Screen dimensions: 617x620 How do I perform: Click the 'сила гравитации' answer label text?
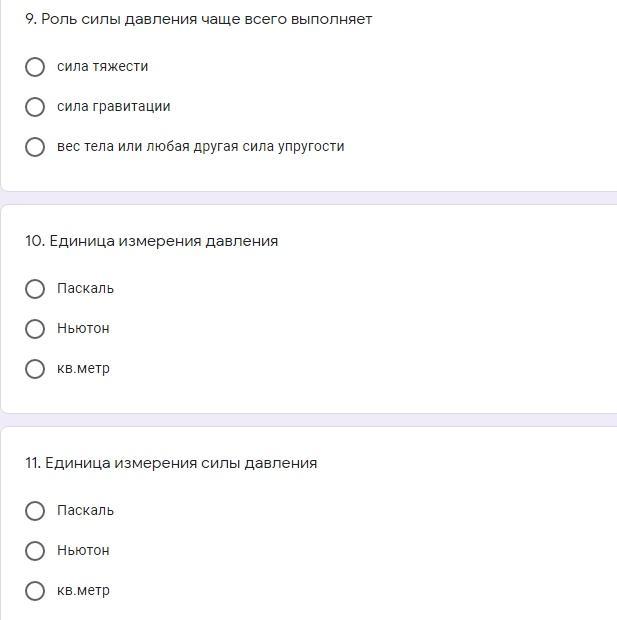coord(113,106)
